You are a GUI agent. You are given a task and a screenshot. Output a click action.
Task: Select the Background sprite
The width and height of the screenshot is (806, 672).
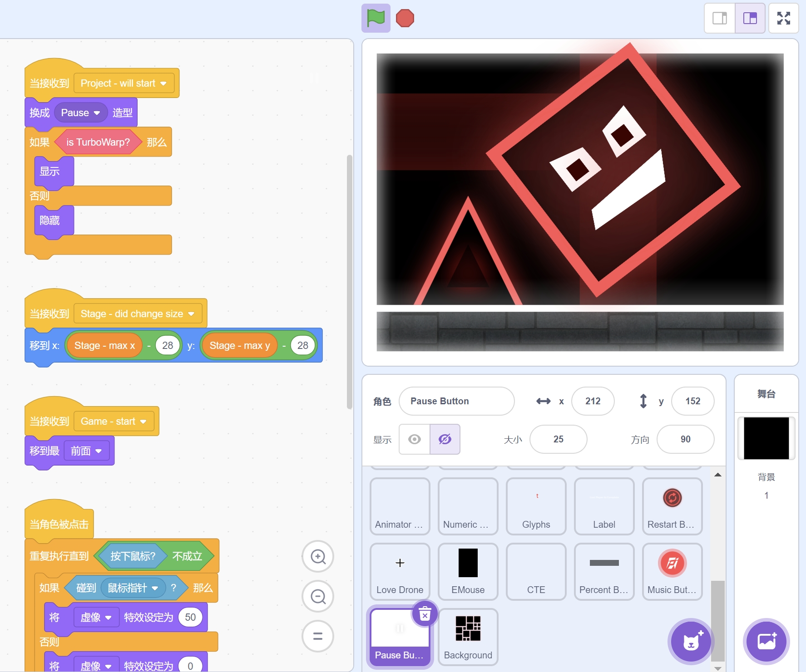468,637
